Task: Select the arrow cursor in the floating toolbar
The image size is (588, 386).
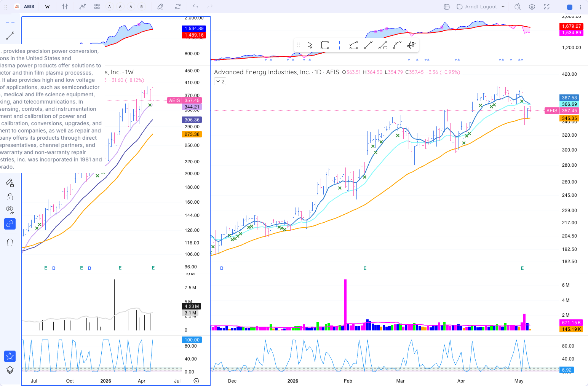Action: (x=310, y=45)
